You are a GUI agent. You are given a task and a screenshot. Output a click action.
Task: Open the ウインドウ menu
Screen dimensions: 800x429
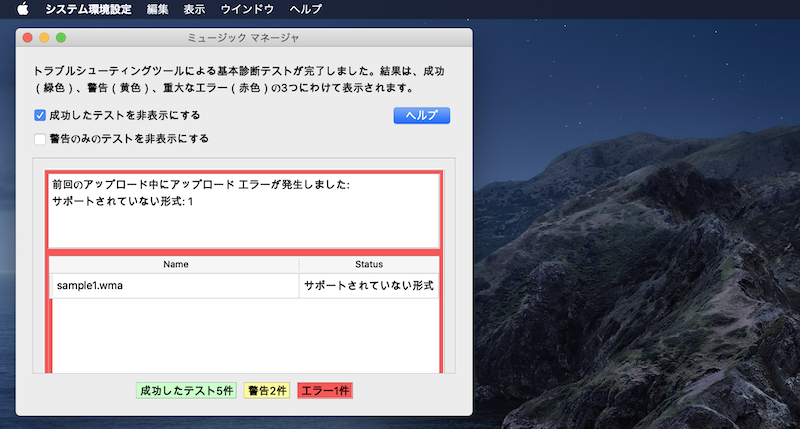[x=245, y=9]
